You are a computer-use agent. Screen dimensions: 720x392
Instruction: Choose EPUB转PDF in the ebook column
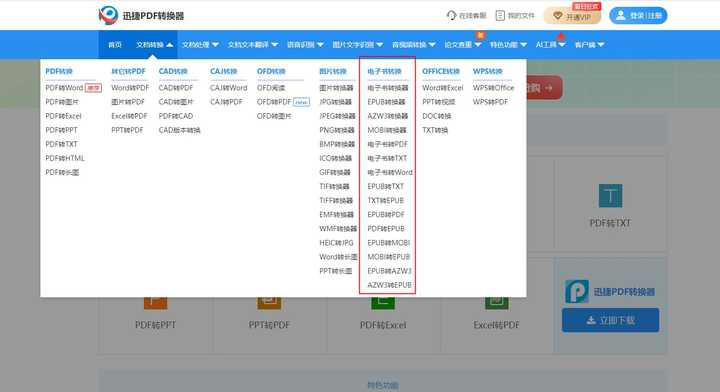point(386,214)
